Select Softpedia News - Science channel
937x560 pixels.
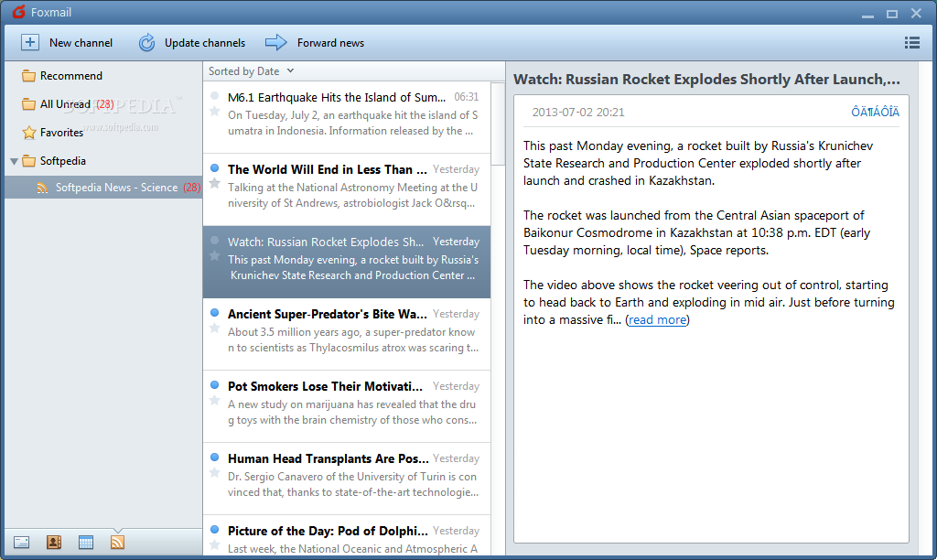click(103, 188)
